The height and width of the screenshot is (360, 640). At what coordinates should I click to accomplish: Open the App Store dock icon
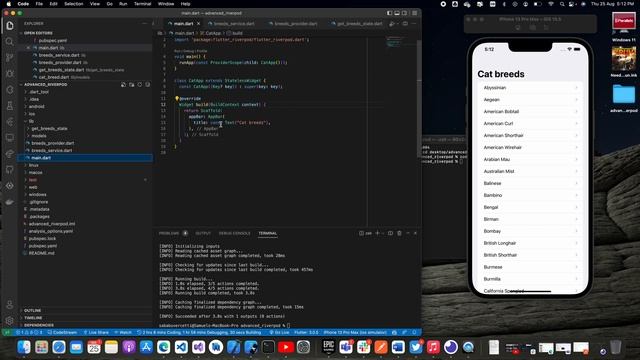click(x=146, y=347)
